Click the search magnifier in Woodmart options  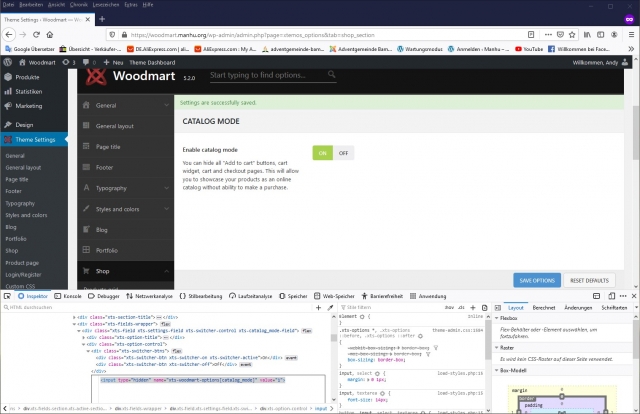pos(331,74)
